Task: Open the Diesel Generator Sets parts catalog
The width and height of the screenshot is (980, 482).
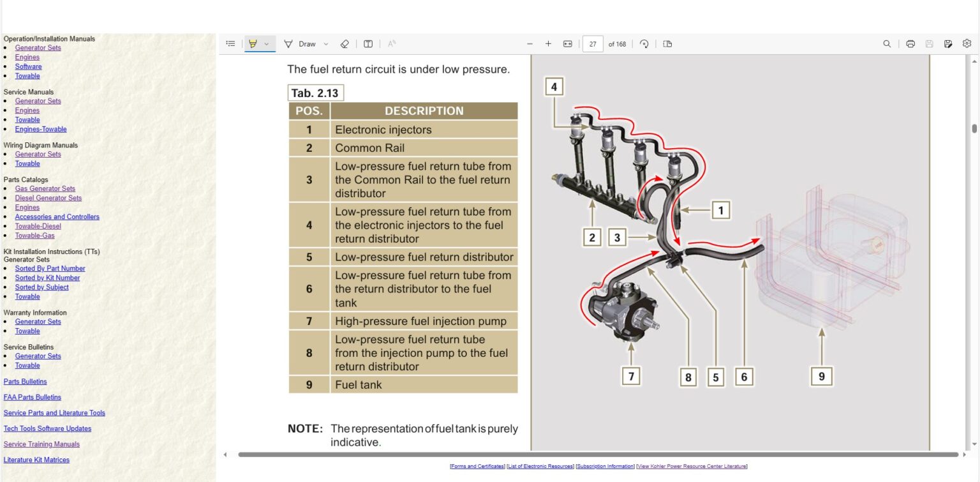Action: tap(48, 198)
